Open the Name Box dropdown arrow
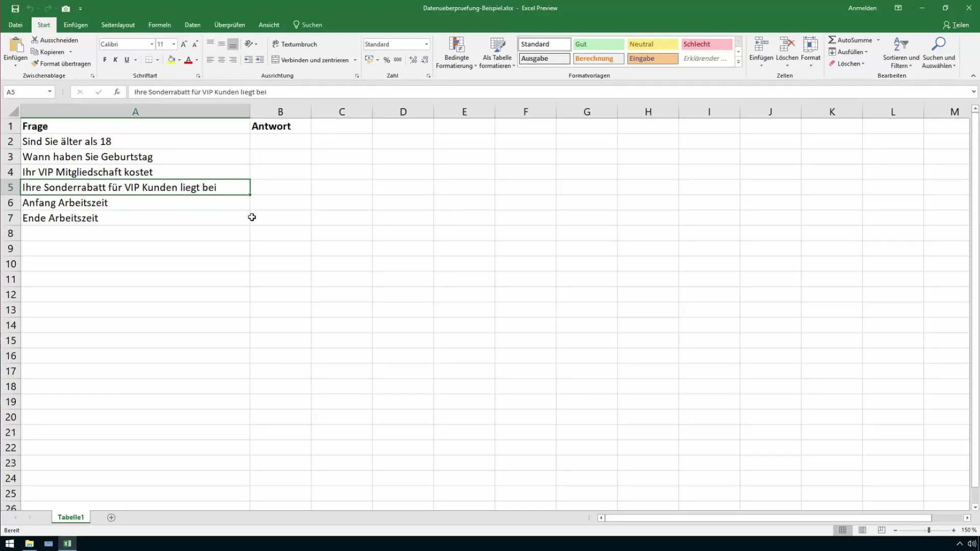This screenshot has width=980, height=551. tap(50, 92)
